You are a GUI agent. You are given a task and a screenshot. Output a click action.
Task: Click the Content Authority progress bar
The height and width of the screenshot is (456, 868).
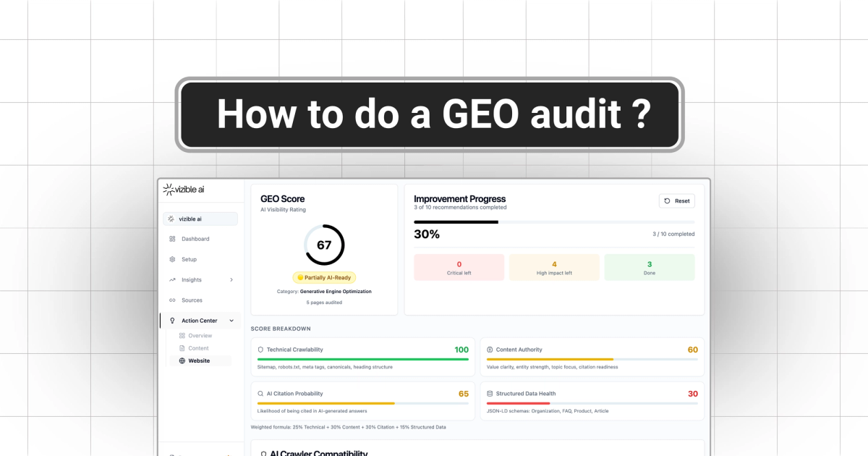(592, 359)
